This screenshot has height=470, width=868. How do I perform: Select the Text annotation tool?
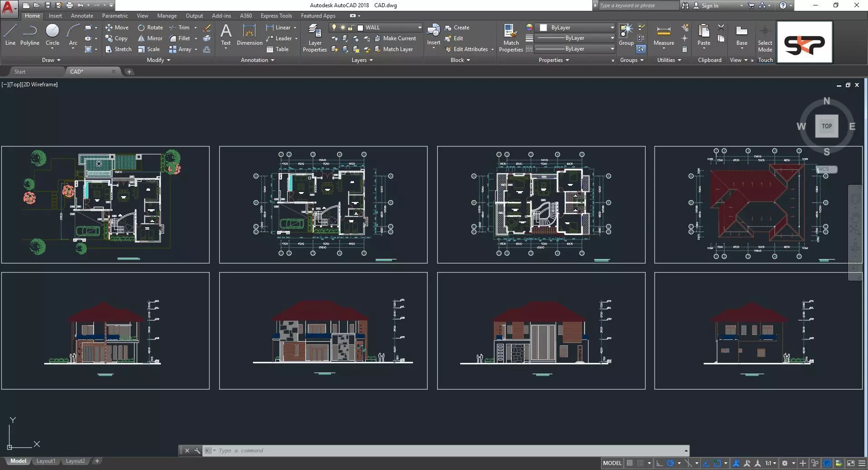(226, 35)
